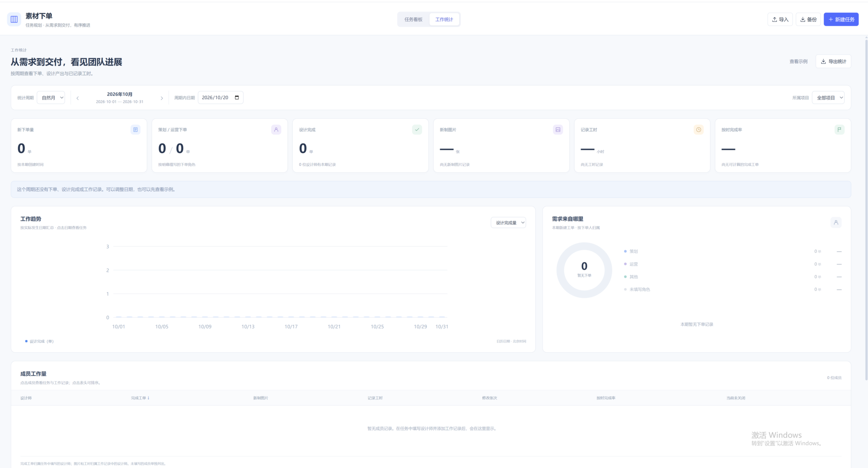Switch to the 任务看板 tab
This screenshot has width=868, height=468.
(413, 19)
